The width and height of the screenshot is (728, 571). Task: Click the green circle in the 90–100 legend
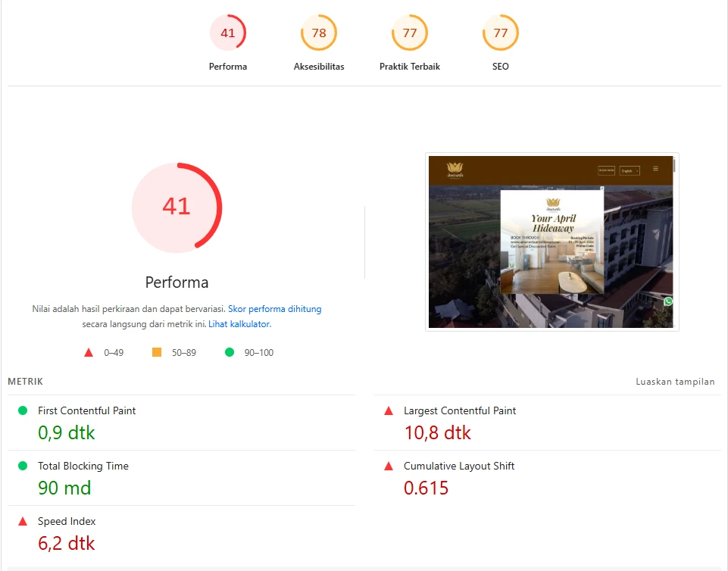pyautogui.click(x=229, y=352)
